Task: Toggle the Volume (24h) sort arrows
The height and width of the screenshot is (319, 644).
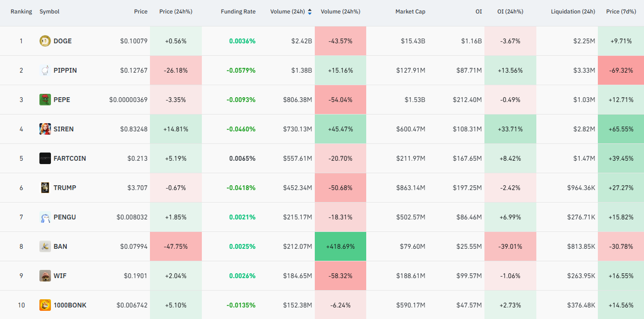Action: [x=310, y=12]
